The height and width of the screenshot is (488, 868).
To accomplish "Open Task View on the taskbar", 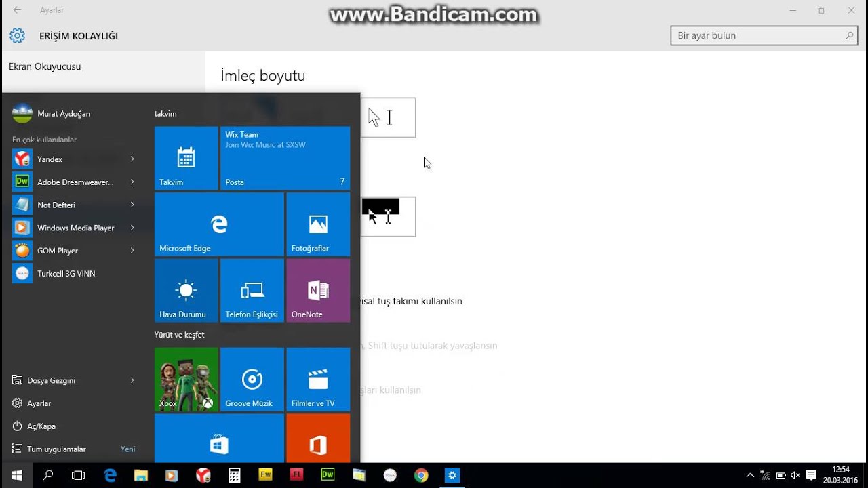I will coord(79,476).
